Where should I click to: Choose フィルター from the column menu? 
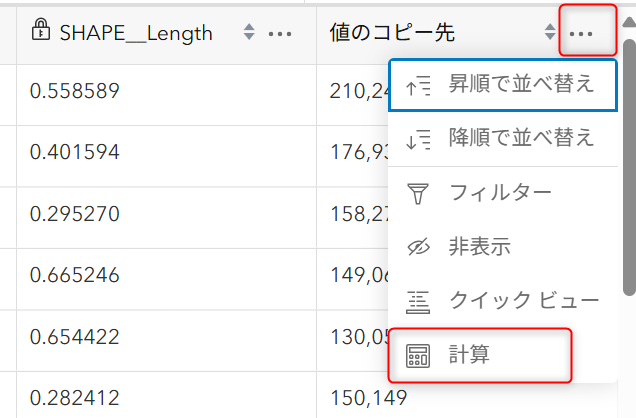pyautogui.click(x=503, y=193)
